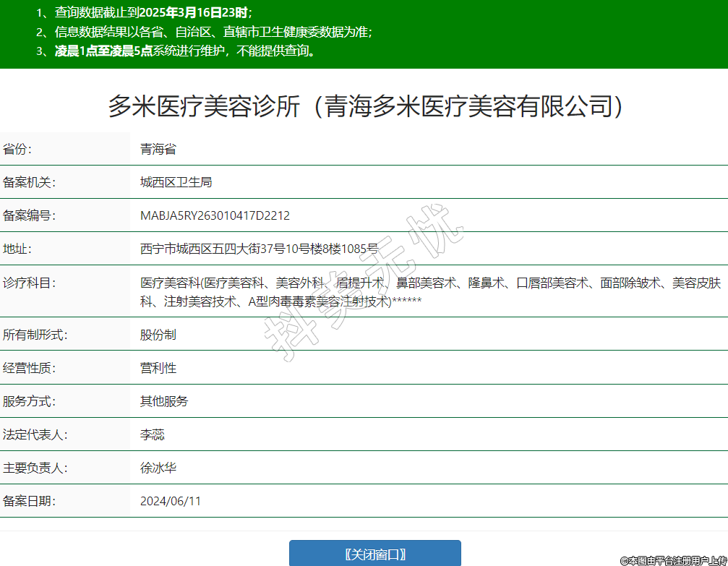Screen dimensions: 728x566
Task: Select the 城西区卫生局 value
Action: point(176,182)
